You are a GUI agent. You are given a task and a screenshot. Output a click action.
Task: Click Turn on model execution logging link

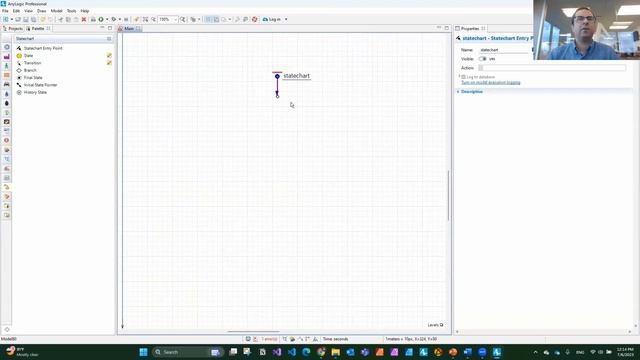point(491,82)
